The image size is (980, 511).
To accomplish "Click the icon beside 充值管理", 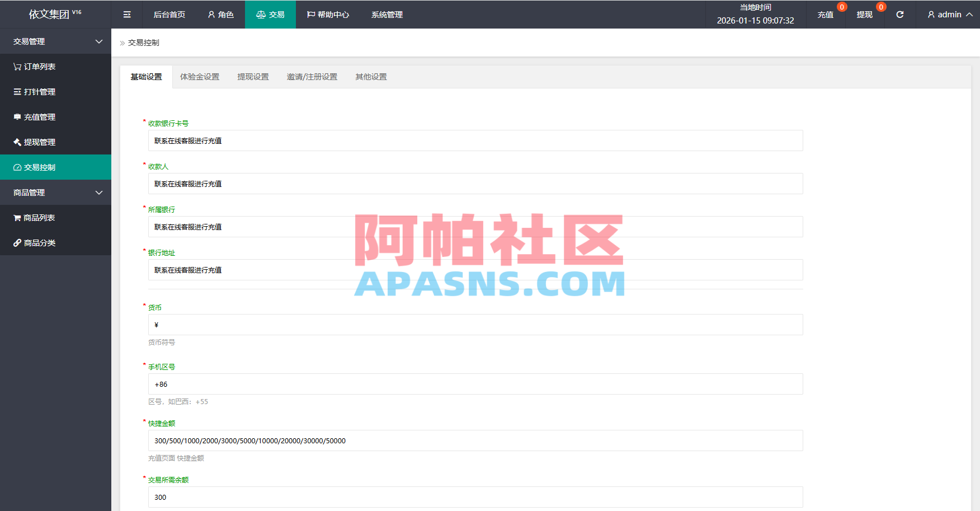I will [17, 117].
